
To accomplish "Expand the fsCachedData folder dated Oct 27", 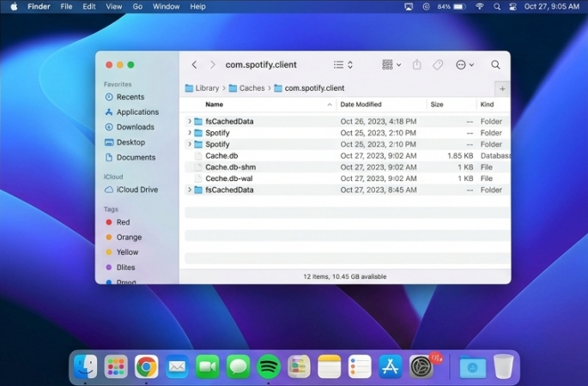I will tap(190, 190).
